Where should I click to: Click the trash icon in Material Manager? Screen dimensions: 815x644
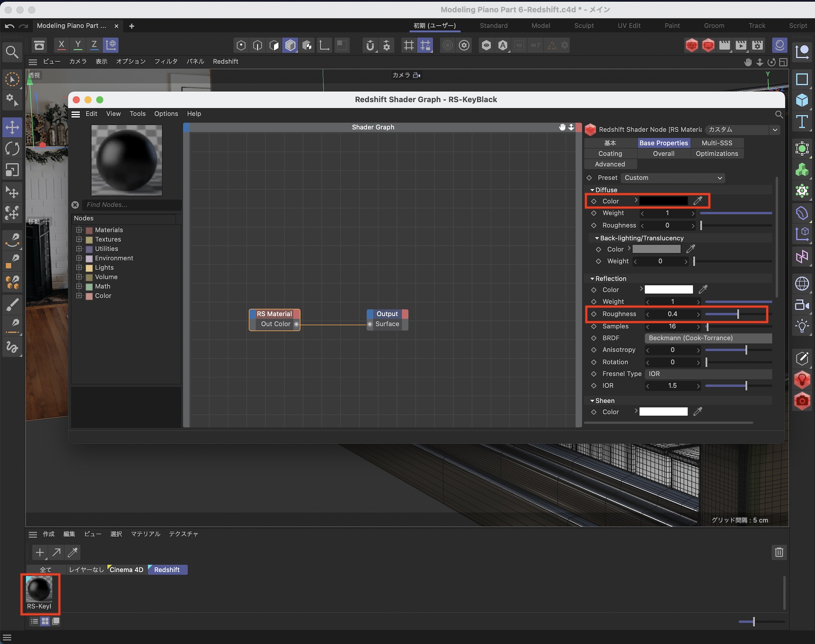779,552
